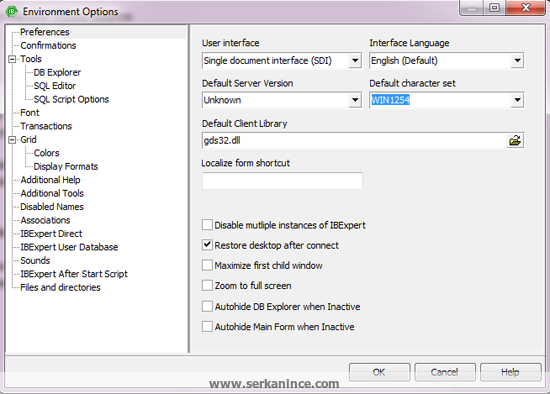This screenshot has height=394, width=550.
Task: Collapse the Grid tree node
Action: [12, 140]
